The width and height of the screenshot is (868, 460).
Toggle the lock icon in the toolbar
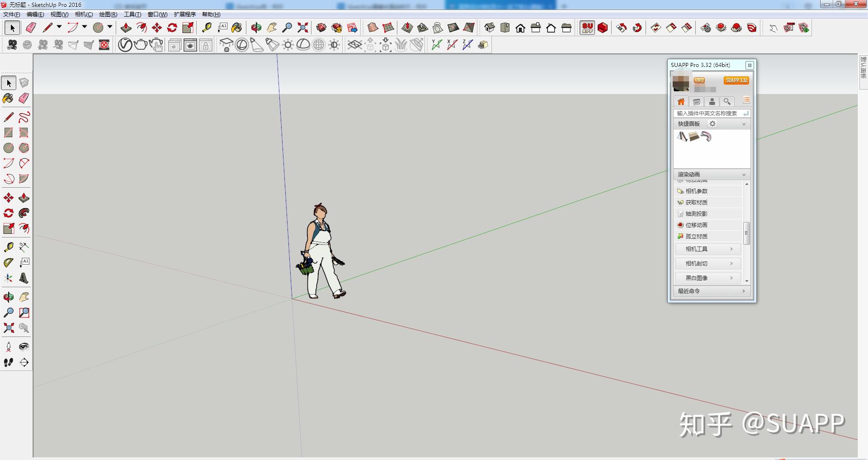click(x=206, y=45)
